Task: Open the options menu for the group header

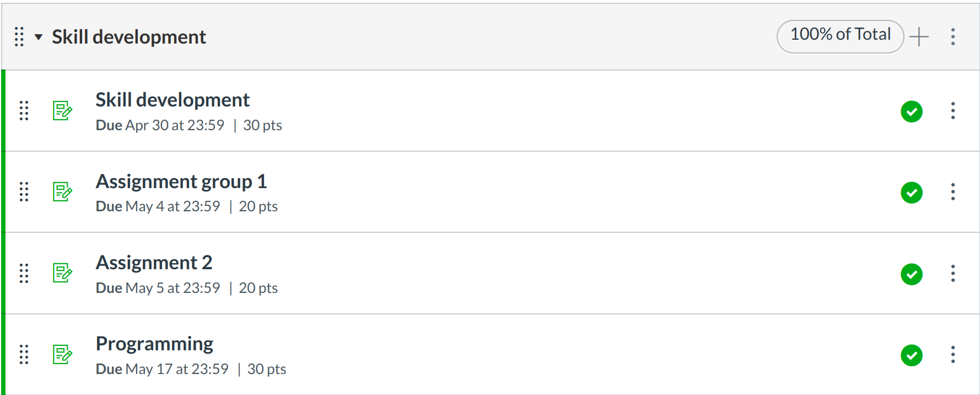Action: click(x=953, y=36)
